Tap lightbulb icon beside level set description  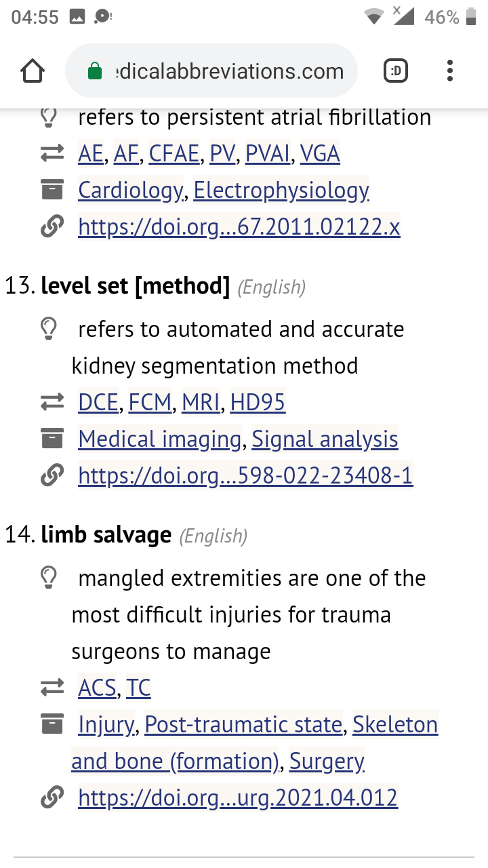(x=48, y=330)
